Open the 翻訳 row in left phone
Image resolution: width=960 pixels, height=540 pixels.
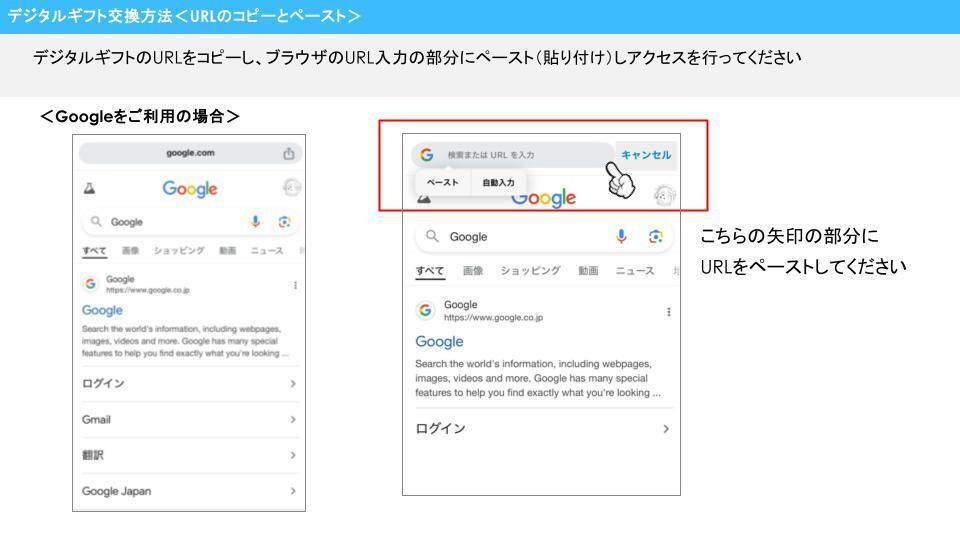point(189,455)
